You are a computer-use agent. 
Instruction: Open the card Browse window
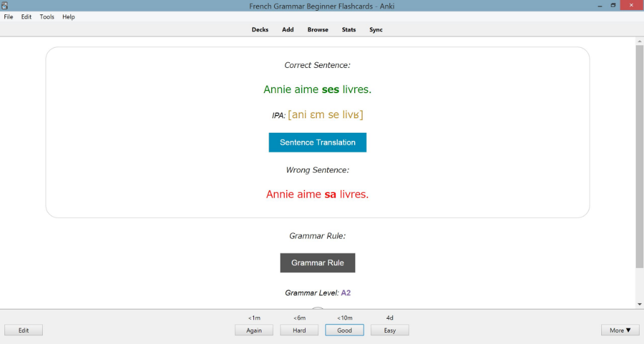click(x=318, y=30)
